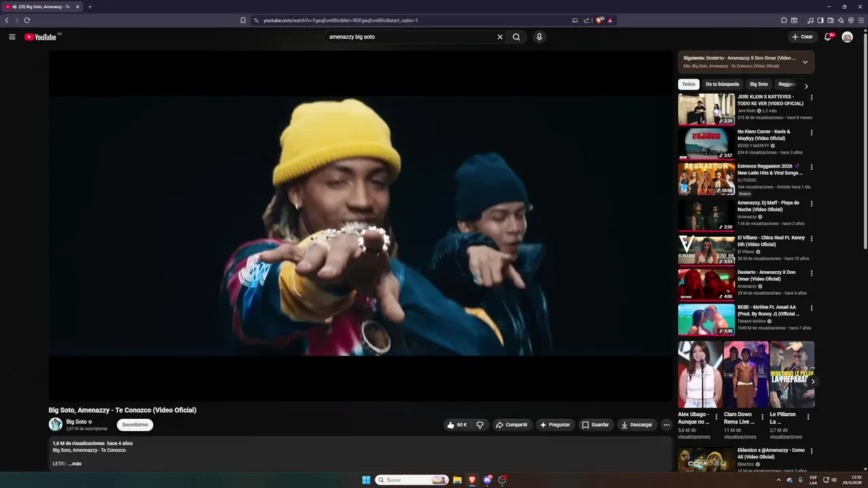Image resolution: width=868 pixels, height=488 pixels.
Task: Select the Reggaeton filter chip
Action: pyautogui.click(x=787, y=84)
